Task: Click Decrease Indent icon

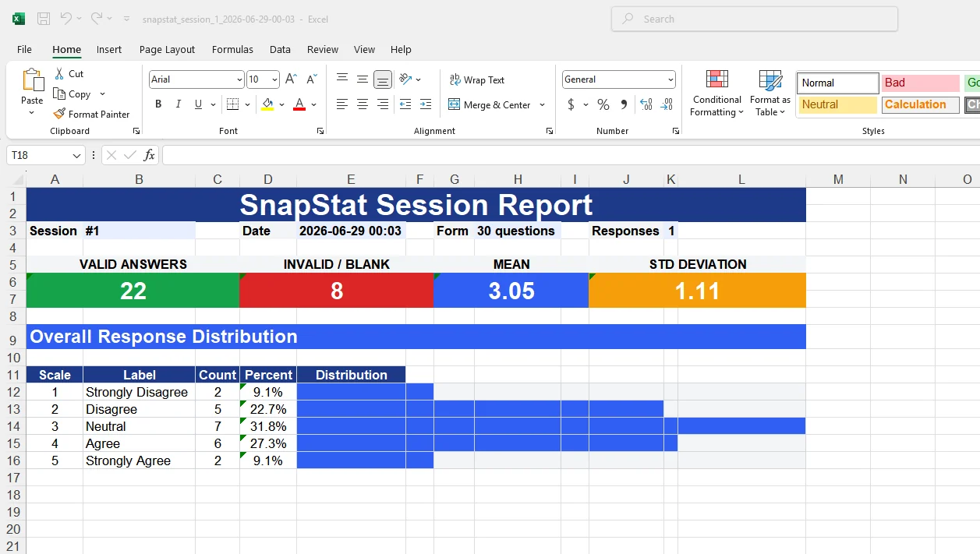Action: [x=405, y=104]
